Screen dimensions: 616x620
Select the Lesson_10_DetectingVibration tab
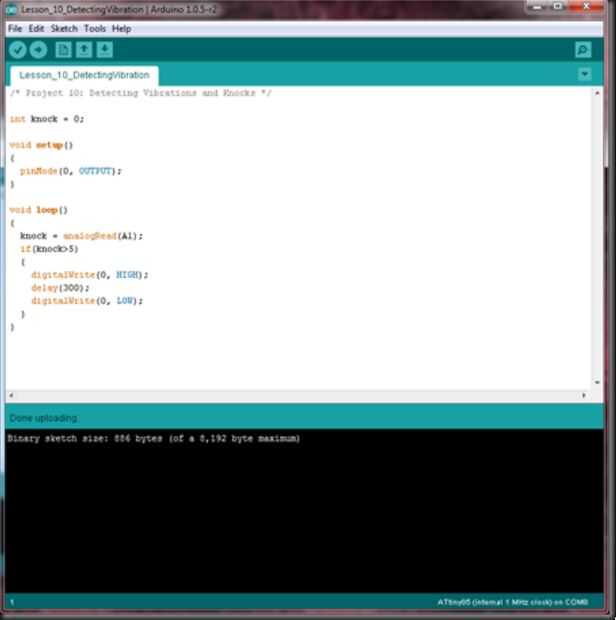pos(84,75)
